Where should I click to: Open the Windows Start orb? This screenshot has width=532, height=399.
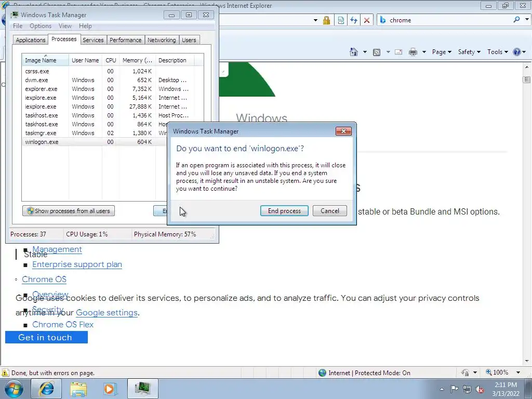(x=14, y=389)
